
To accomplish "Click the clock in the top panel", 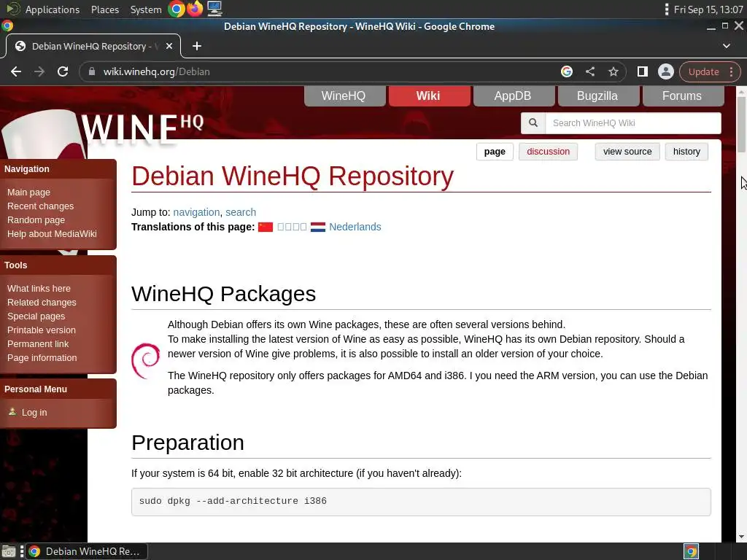I will click(x=708, y=9).
